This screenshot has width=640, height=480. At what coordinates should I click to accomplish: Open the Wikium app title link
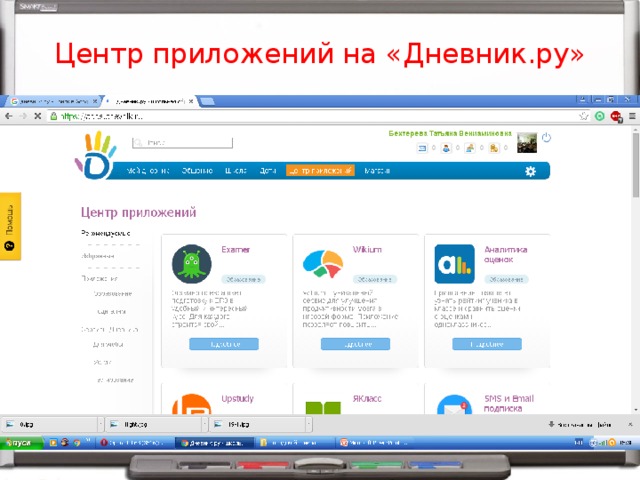click(367, 249)
